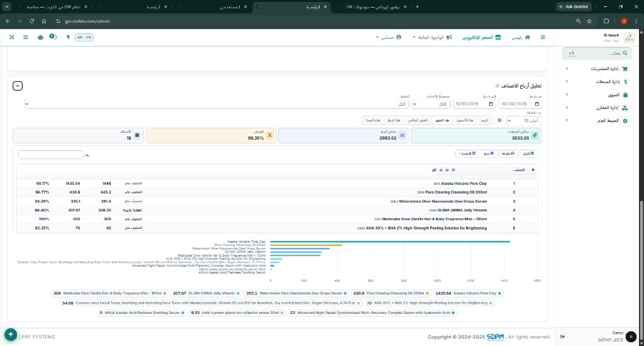Print the table with the طباعة button
The height and width of the screenshot is (346, 644).
click(x=508, y=153)
